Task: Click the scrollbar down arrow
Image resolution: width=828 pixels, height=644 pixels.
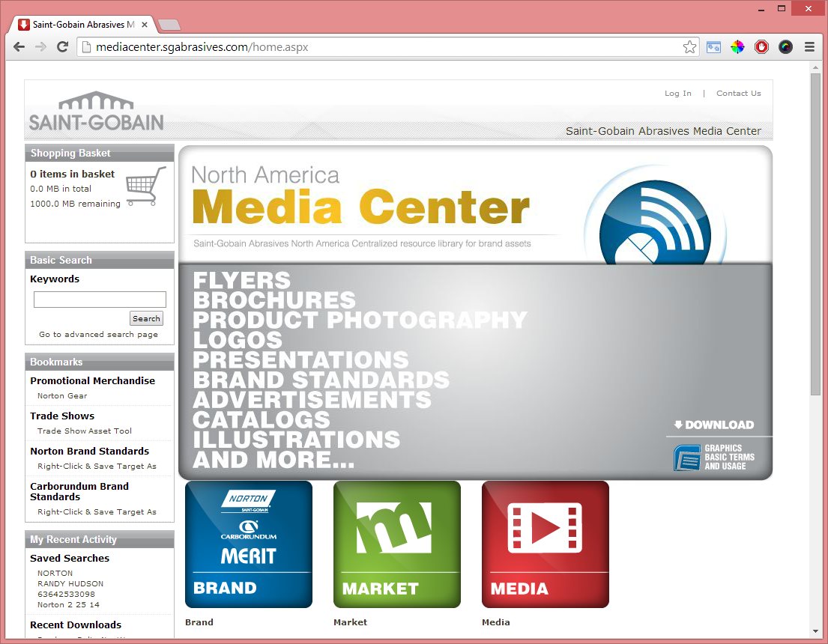Action: tap(816, 631)
